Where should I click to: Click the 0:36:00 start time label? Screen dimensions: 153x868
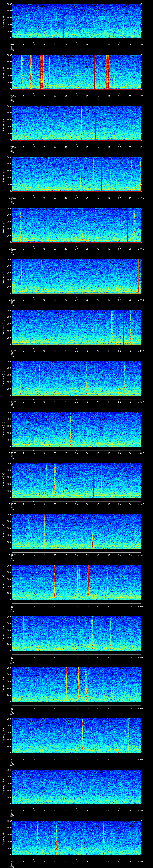point(12,300)
